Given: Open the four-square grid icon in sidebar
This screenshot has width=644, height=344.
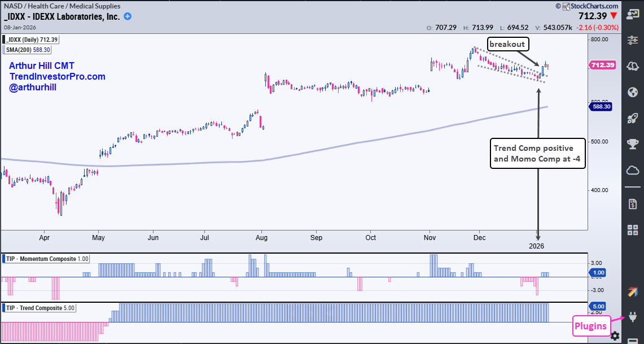Looking at the screenshot, I should pyautogui.click(x=632, y=229).
